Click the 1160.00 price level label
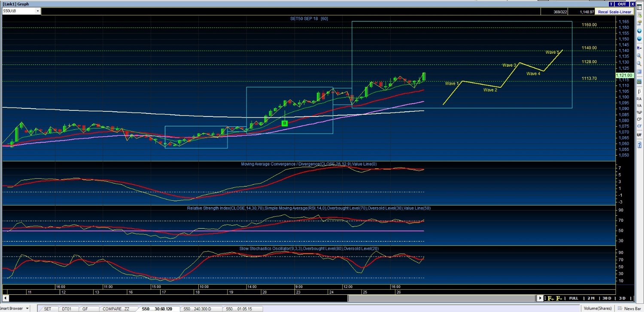The width and height of the screenshot is (644, 312). coord(589,25)
